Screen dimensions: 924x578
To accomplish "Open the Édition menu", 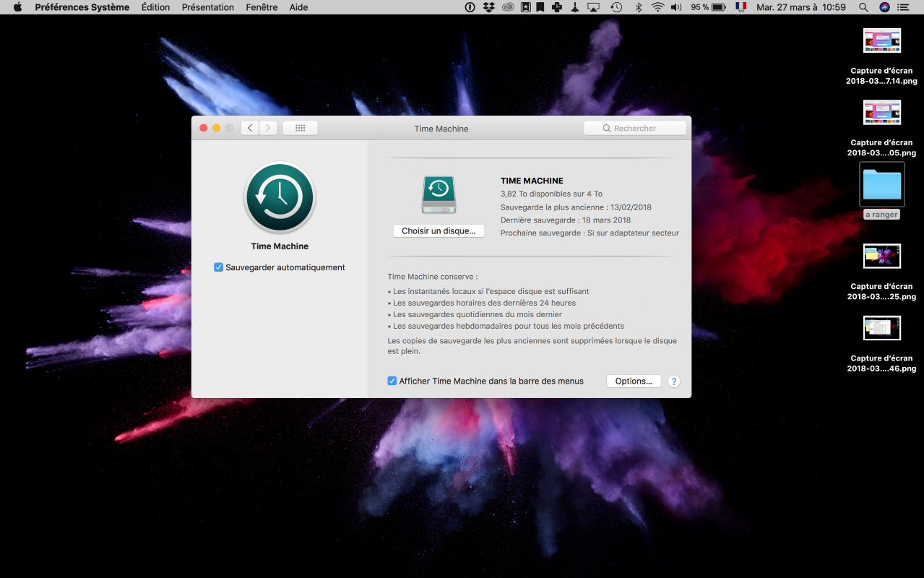I will coord(155,7).
